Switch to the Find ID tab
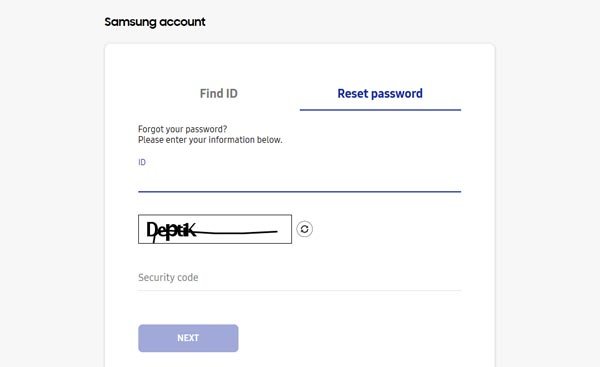This screenshot has height=367, width=600. [218, 93]
